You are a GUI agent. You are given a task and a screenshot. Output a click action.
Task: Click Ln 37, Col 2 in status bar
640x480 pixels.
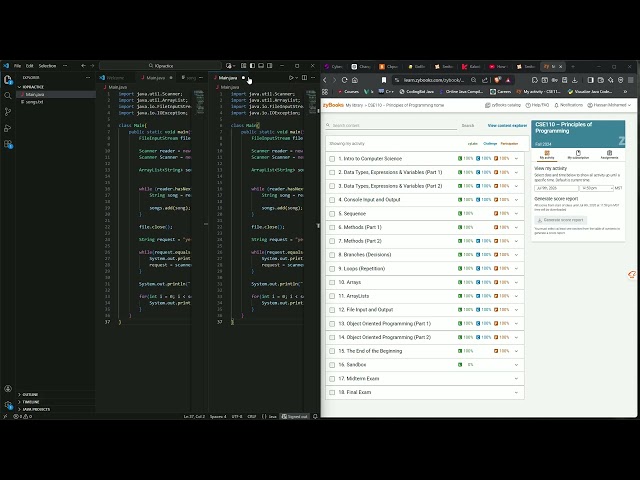click(194, 416)
